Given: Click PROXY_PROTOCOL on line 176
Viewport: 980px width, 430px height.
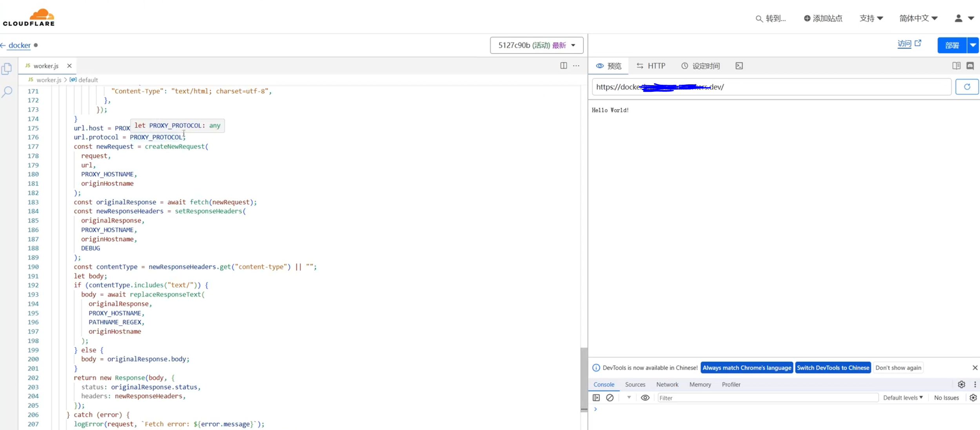Looking at the screenshot, I should tap(156, 137).
